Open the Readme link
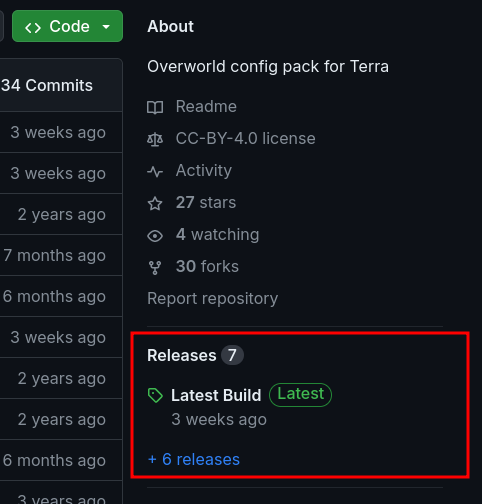This screenshot has width=482, height=504. pyautogui.click(x=206, y=107)
